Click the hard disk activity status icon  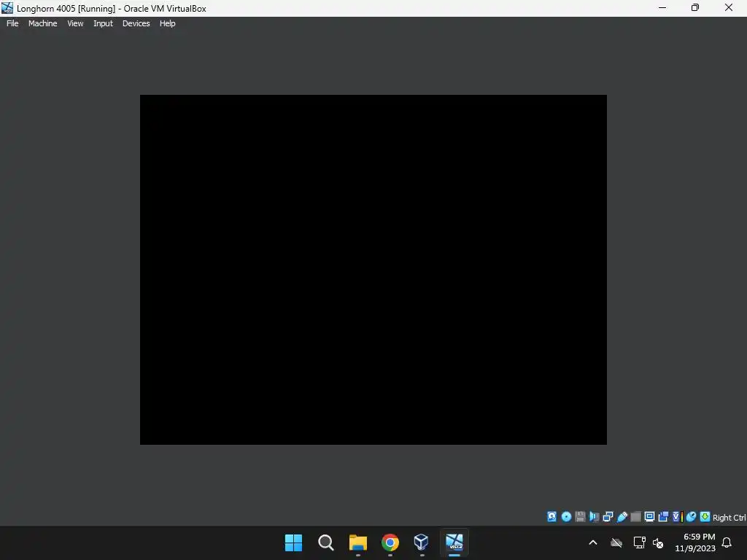pyautogui.click(x=551, y=517)
